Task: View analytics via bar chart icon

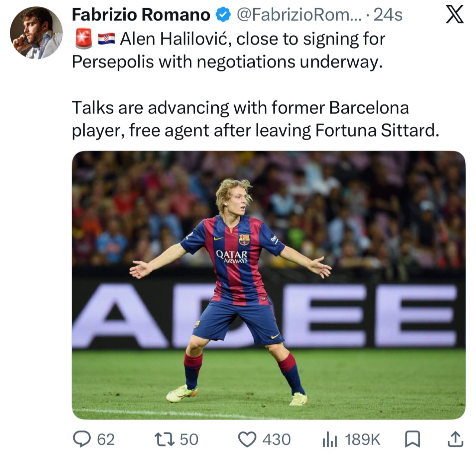Action: click(330, 440)
